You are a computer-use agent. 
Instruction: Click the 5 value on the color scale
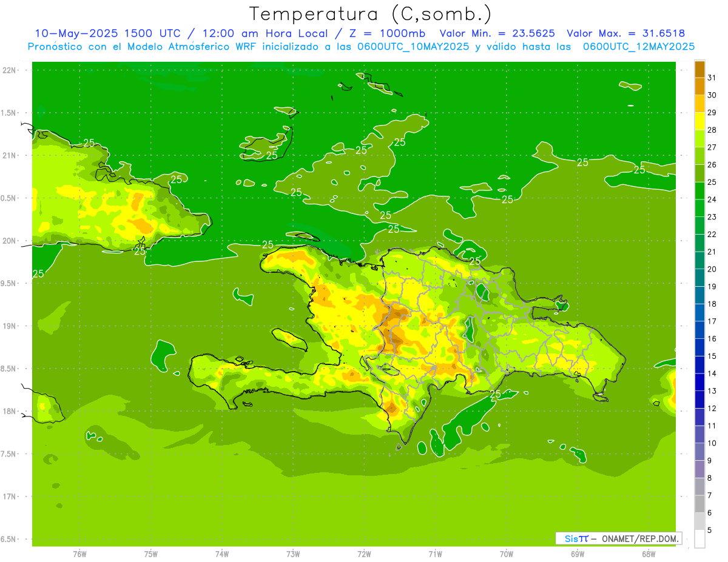709,530
